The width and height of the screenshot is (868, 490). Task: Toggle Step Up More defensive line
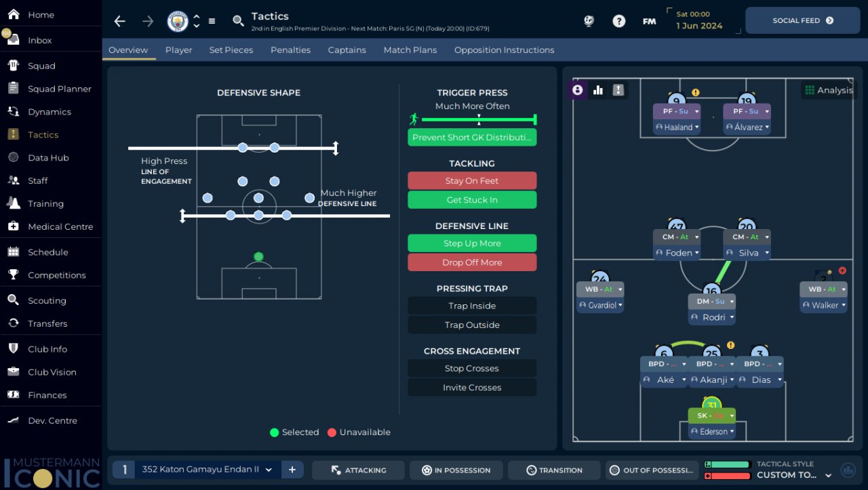click(x=472, y=243)
